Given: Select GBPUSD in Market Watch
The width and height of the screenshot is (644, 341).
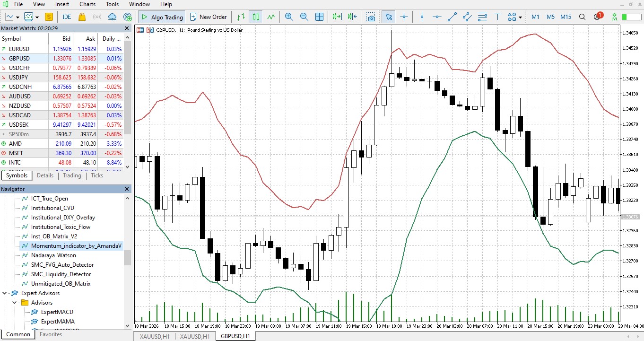Looking at the screenshot, I should coord(61,59).
